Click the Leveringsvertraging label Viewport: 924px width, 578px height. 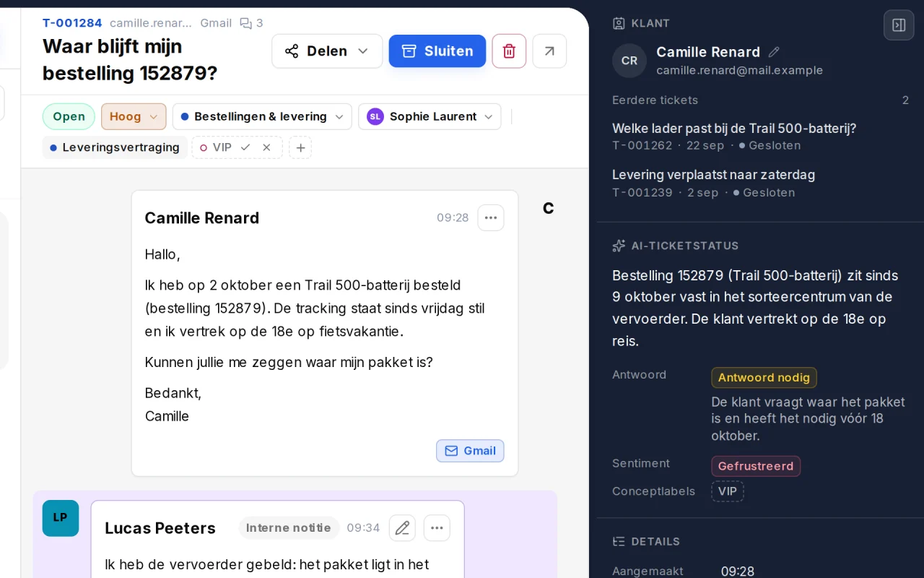coord(115,147)
